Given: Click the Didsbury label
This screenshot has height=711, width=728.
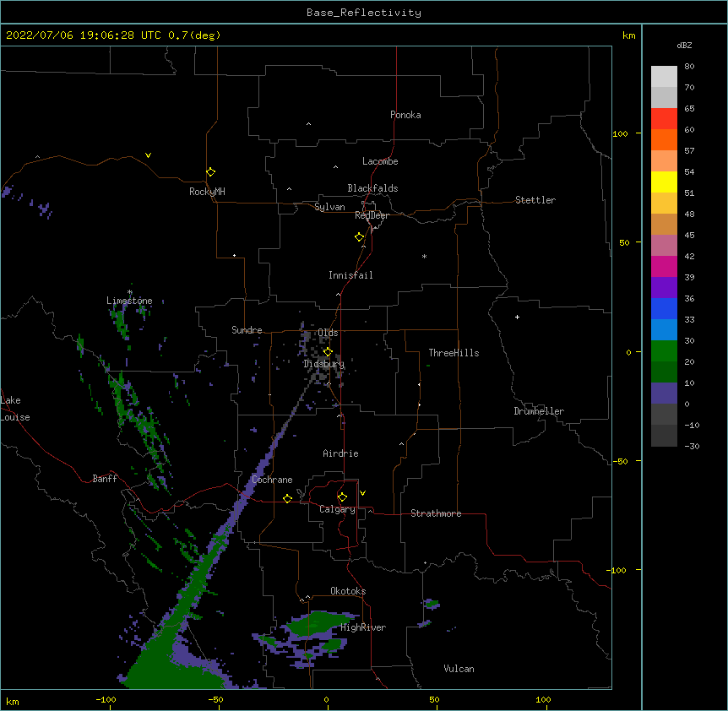Looking at the screenshot, I should (323, 364).
